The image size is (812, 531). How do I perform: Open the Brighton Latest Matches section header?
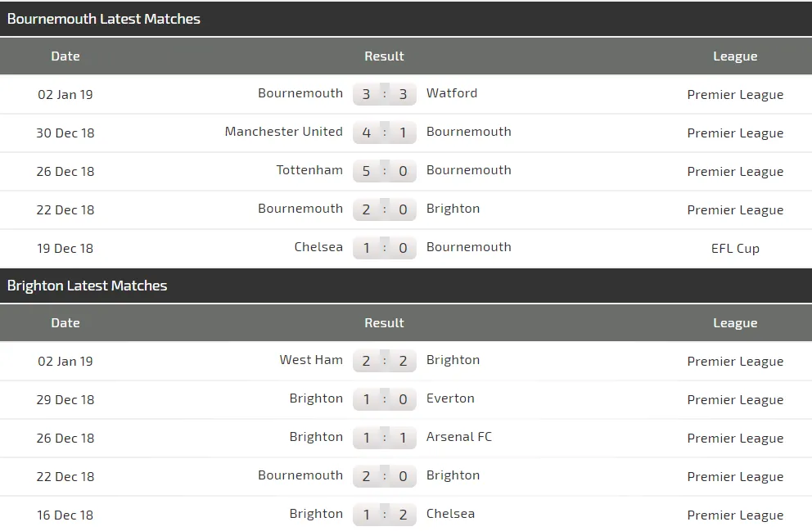click(87, 286)
